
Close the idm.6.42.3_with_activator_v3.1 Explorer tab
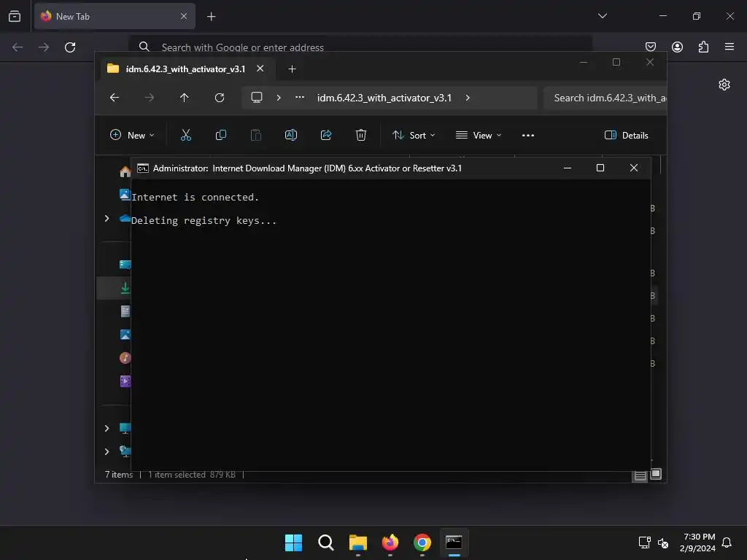260,69
